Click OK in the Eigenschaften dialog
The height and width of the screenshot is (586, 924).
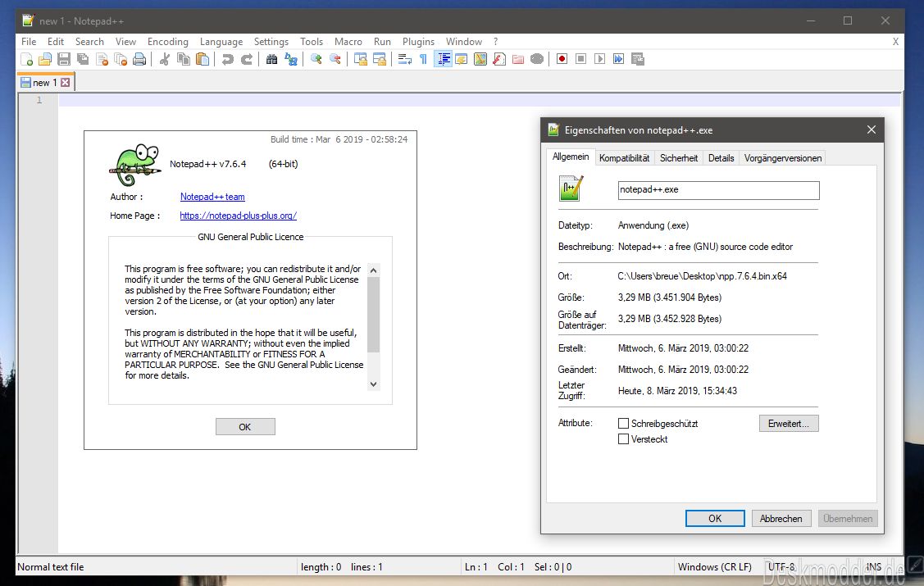715,518
